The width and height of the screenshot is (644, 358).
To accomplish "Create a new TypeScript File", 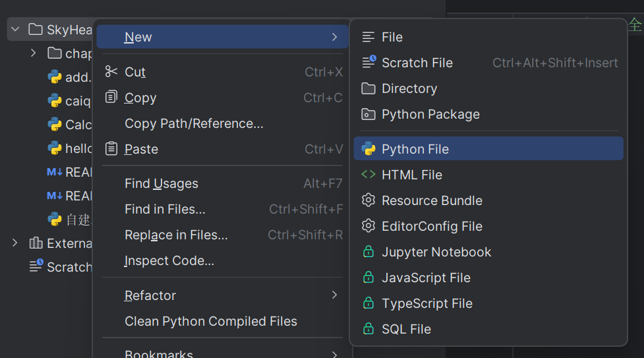I will pyautogui.click(x=488, y=303).
